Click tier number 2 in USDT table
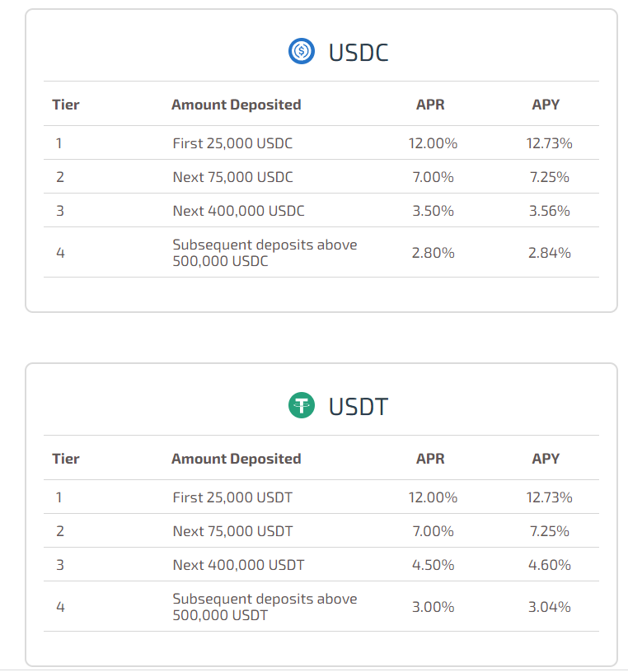This screenshot has width=628, height=672. click(60, 531)
